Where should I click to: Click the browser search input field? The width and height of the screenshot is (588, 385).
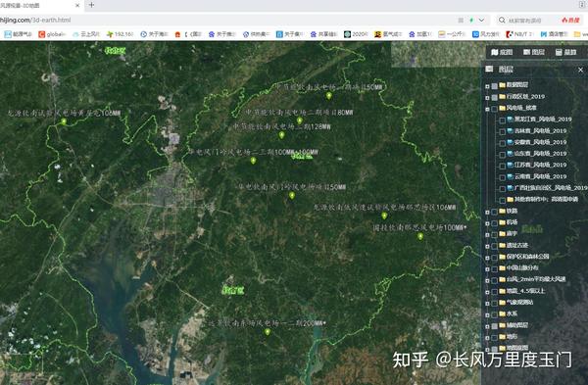(x=527, y=21)
